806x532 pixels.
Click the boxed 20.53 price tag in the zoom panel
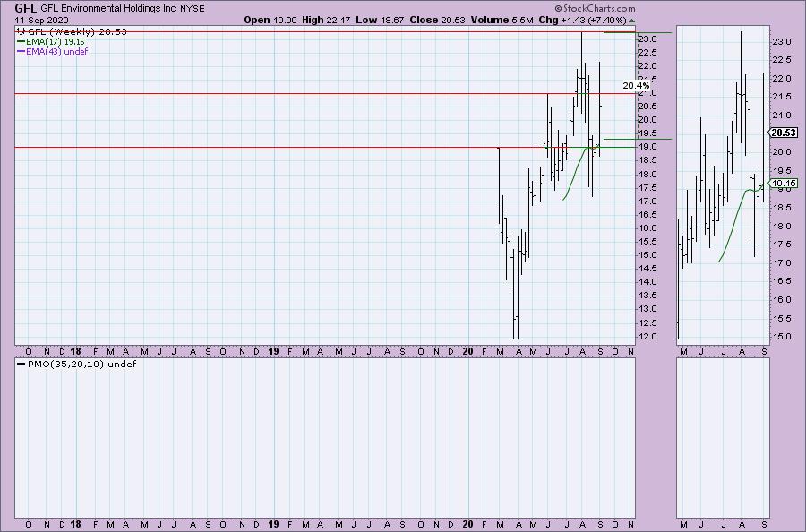[x=784, y=133]
